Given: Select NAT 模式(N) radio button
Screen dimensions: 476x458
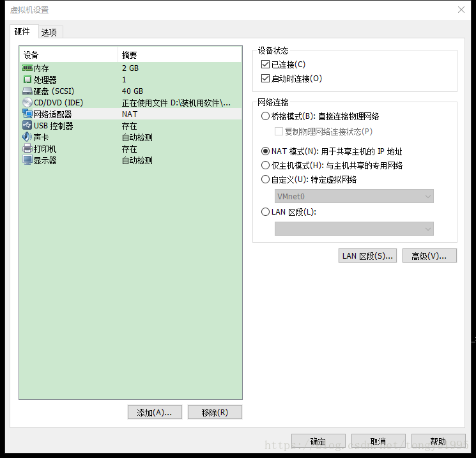Looking at the screenshot, I should pyautogui.click(x=265, y=151).
